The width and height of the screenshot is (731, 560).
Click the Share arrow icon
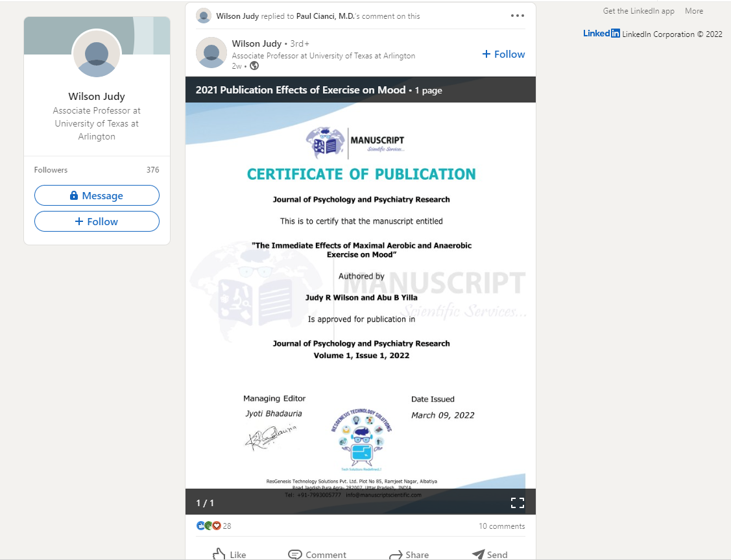(x=396, y=554)
